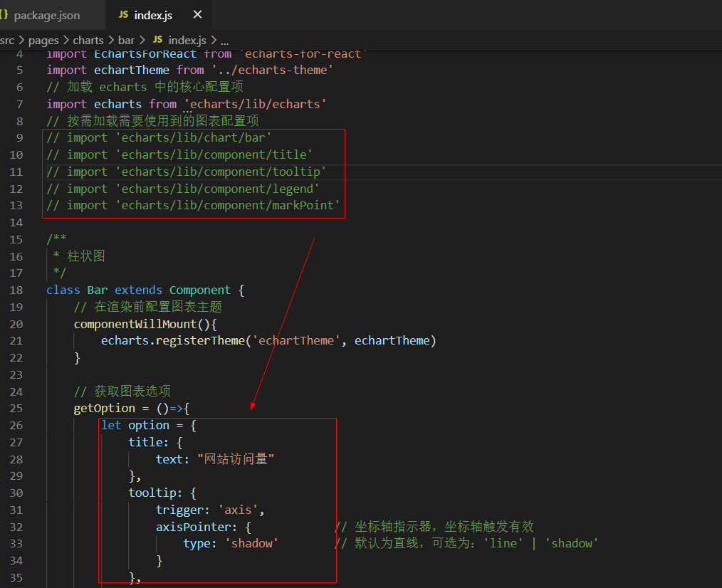Select the index.js editor tab
Screen dimensions: 722x588
153,15
